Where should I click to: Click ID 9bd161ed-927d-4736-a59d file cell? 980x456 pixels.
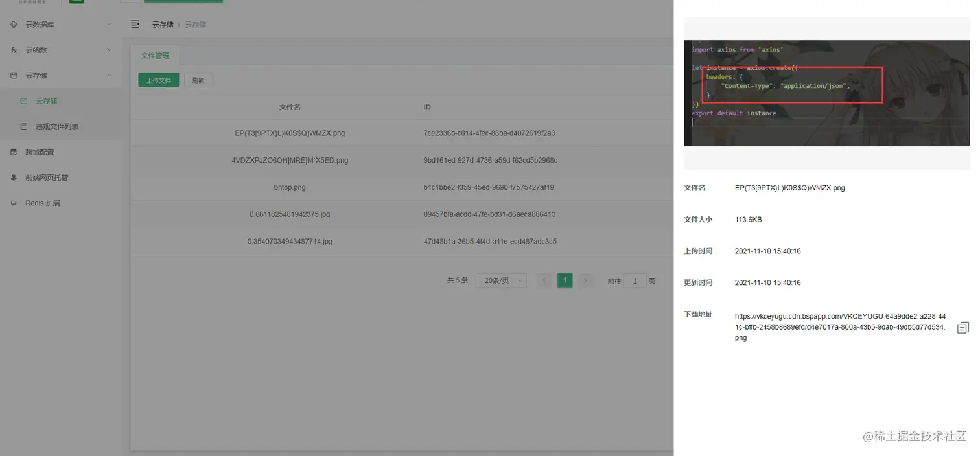click(490, 160)
